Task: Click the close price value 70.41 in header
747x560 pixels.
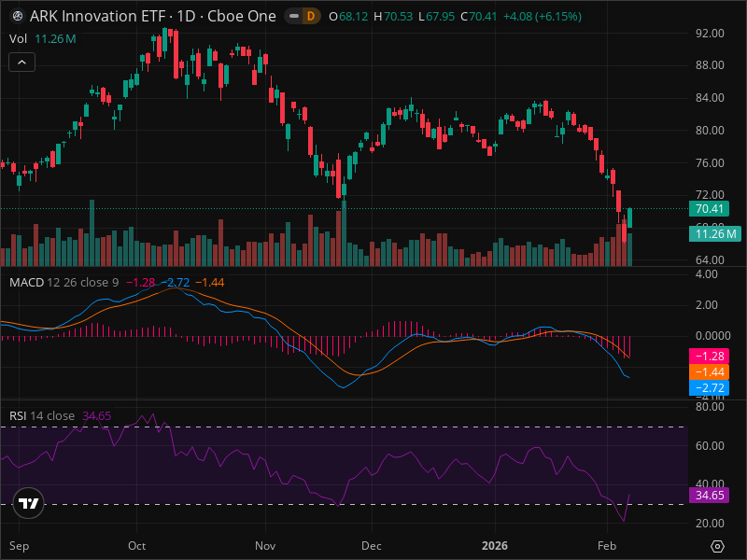Action: [x=483, y=17]
